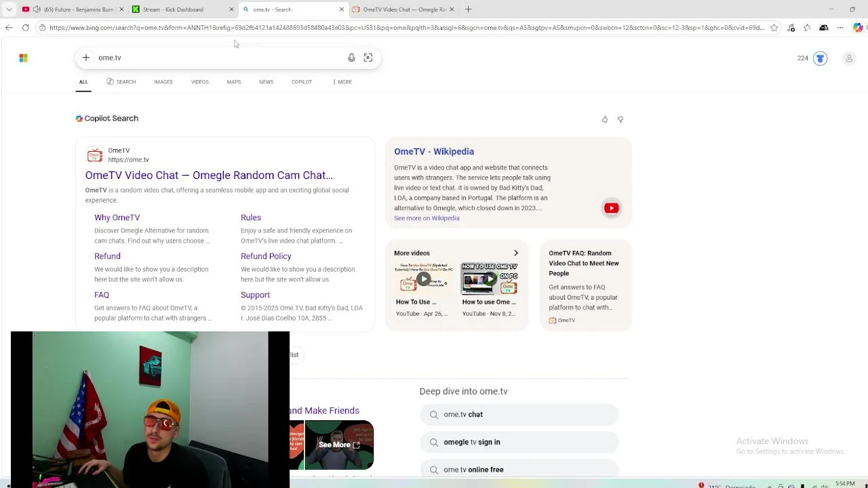Screen dimensions: 868x488
Task: Open the tab search dropdown arrow
Action: [x=9, y=9]
